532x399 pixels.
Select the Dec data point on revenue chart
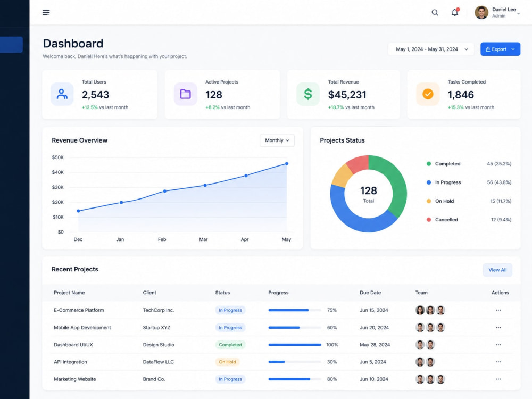point(78,211)
